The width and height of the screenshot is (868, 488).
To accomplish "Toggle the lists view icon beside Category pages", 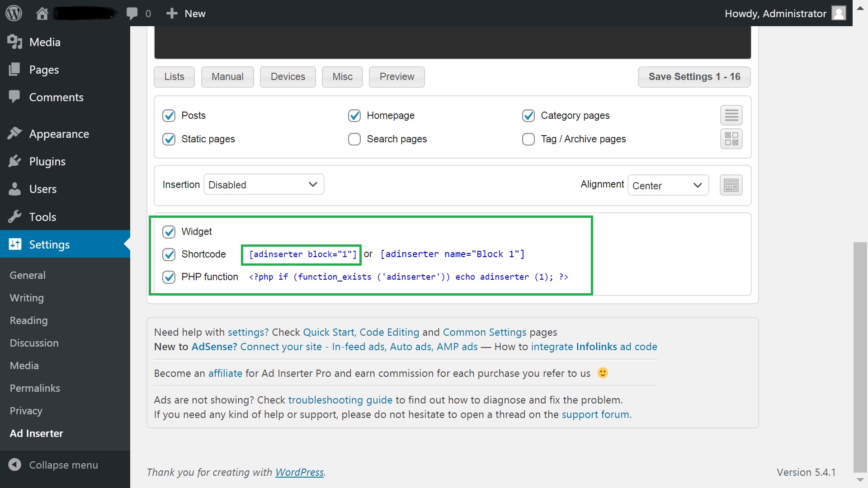I will point(731,115).
